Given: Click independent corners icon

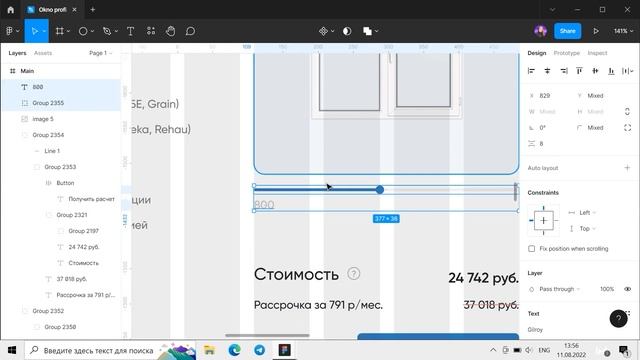Looking at the screenshot, I should click(x=627, y=128).
